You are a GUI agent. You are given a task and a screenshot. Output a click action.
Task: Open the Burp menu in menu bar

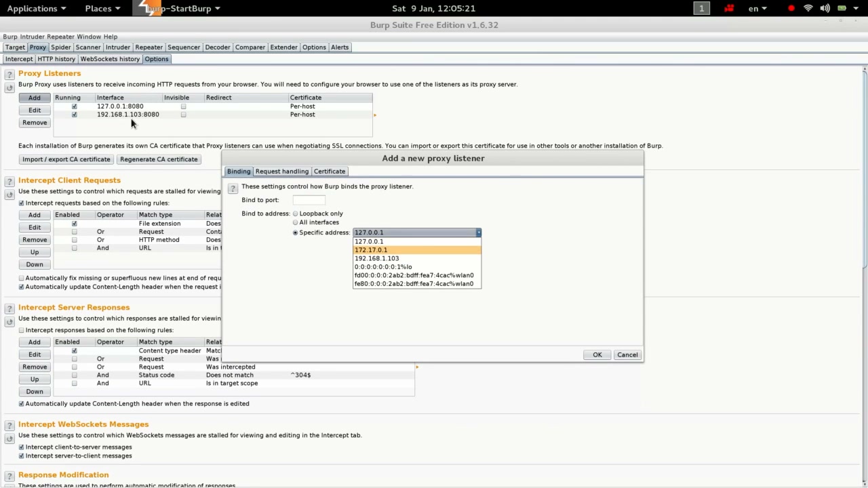tap(10, 37)
